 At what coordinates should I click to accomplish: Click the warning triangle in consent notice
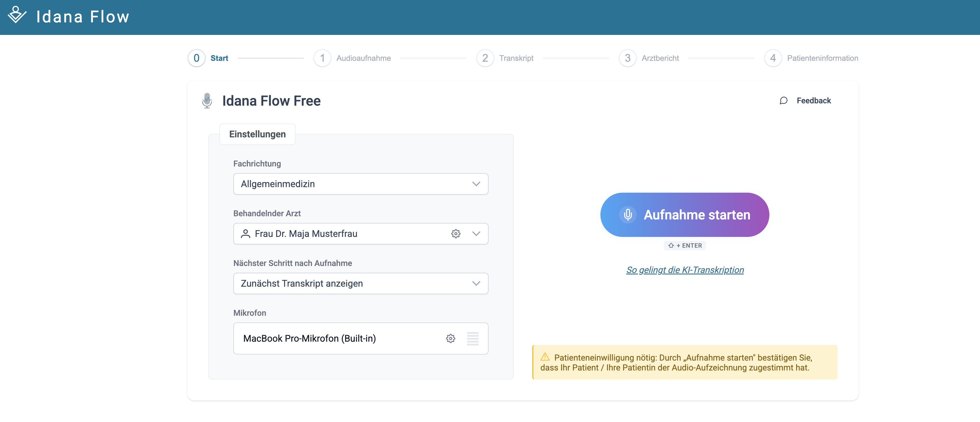click(545, 357)
